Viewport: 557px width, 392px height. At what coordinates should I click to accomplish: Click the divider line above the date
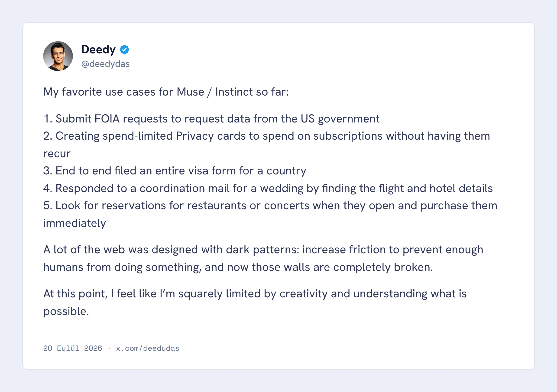[x=278, y=333]
